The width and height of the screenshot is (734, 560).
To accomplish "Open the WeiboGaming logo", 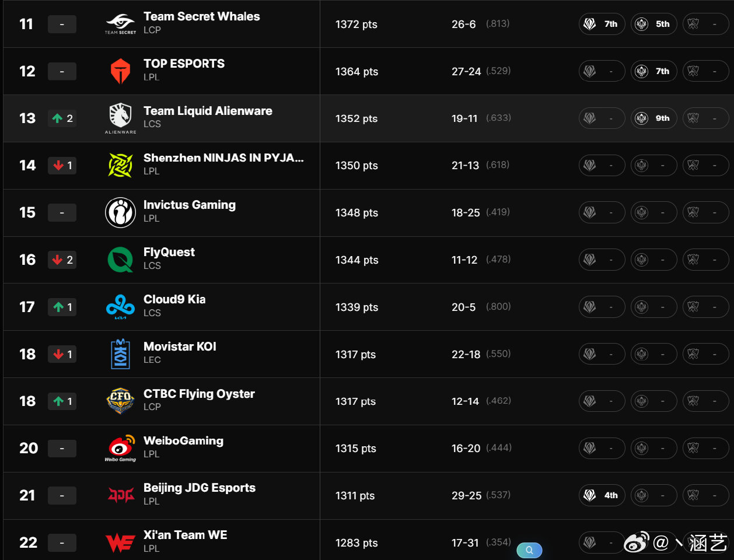I will (120, 448).
